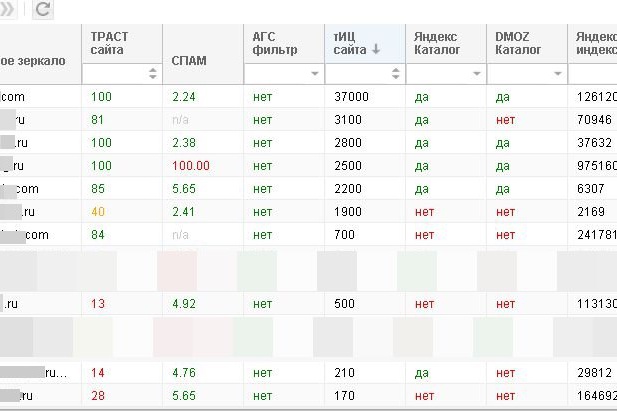
Task: Click the stepper arrows in ТРАСТ сайта filter
Action: 153,74
